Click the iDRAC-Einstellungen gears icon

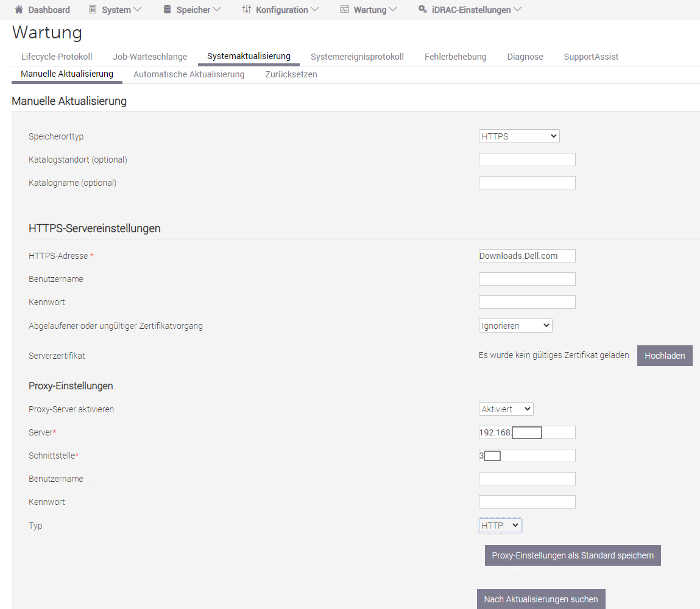[x=422, y=9]
